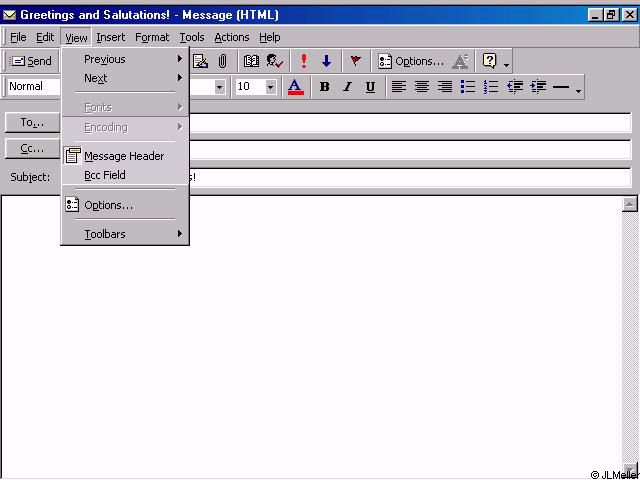Toggle Message Header in View menu
640x480 pixels.
pos(125,156)
